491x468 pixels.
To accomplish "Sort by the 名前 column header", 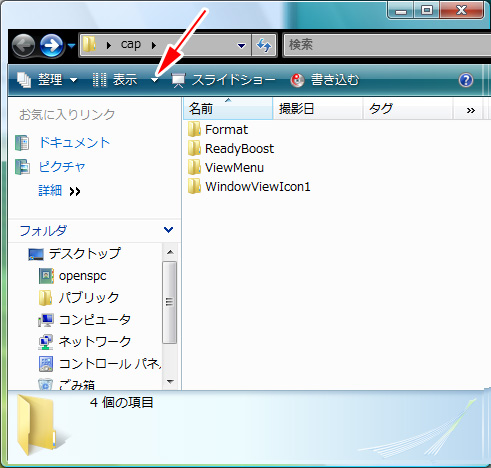I will coord(228,108).
